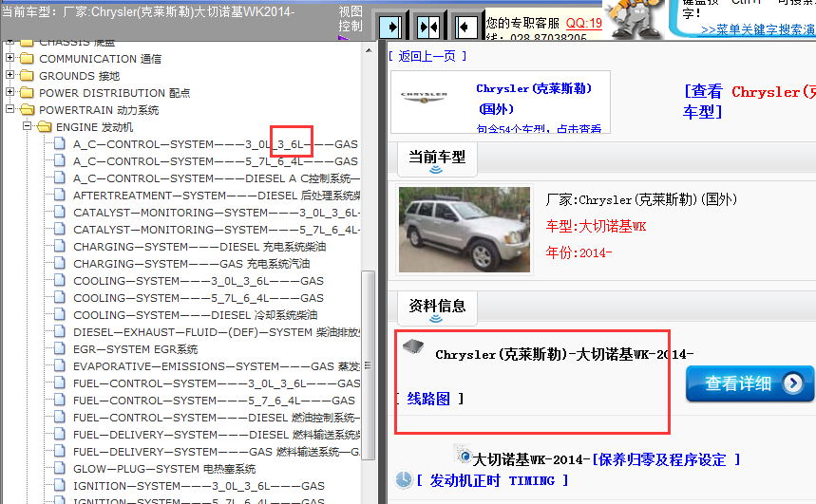Viewport: 816px width, 504px height.
Task: Select the COMMUNICATION 通信 folder icon
Action: (27, 58)
